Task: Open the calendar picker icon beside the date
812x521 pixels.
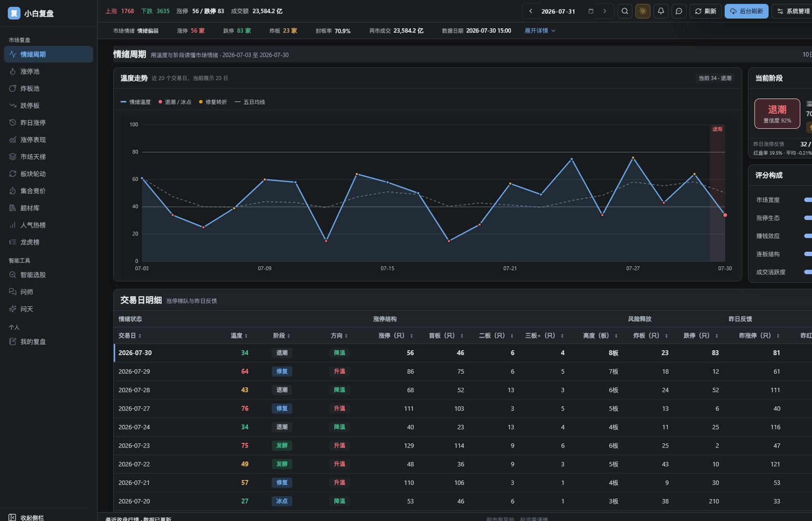Action: [x=591, y=11]
